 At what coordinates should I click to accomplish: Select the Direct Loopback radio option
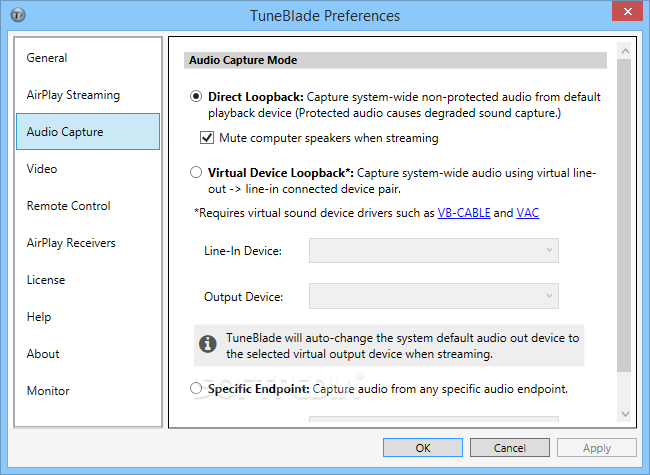(196, 97)
